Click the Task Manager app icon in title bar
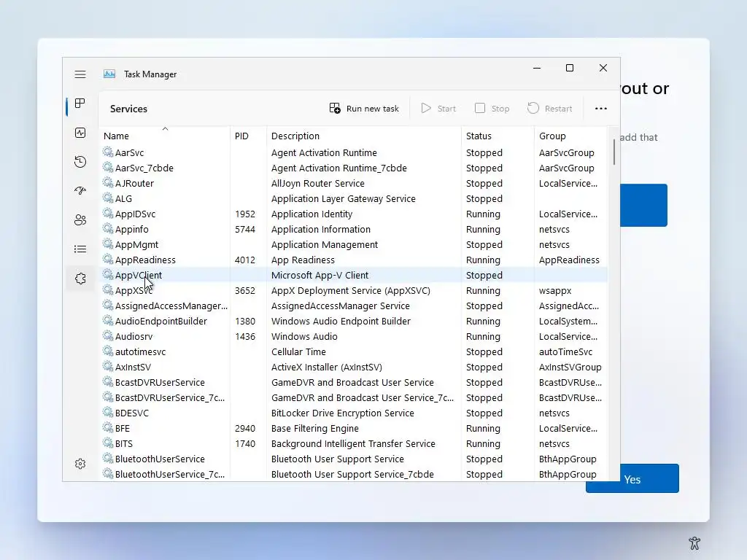Image resolution: width=747 pixels, height=560 pixels. coord(109,74)
